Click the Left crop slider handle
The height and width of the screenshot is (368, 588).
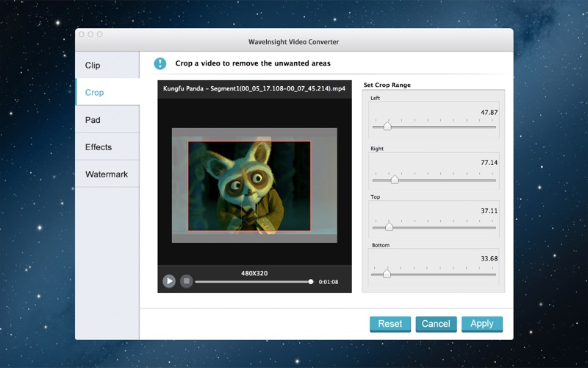tap(387, 126)
